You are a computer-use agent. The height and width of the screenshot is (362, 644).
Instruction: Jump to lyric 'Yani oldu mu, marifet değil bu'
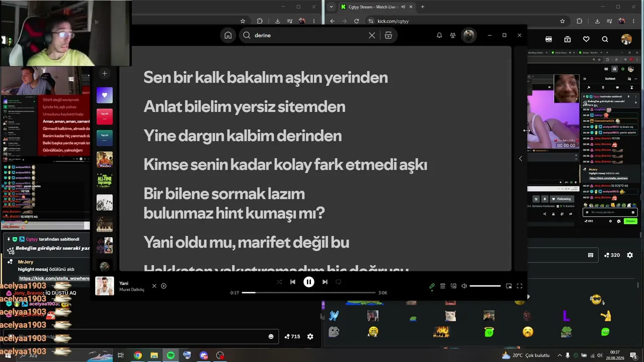[247, 242]
